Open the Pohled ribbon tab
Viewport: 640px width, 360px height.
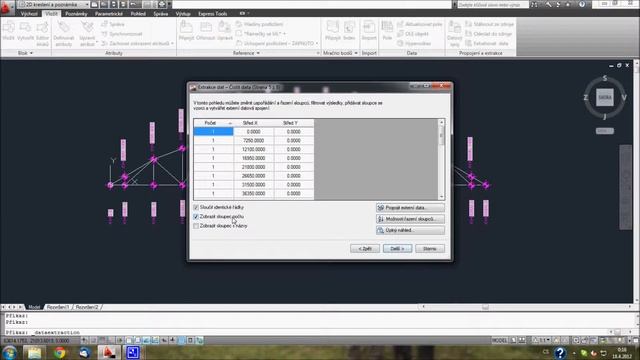(x=138, y=14)
